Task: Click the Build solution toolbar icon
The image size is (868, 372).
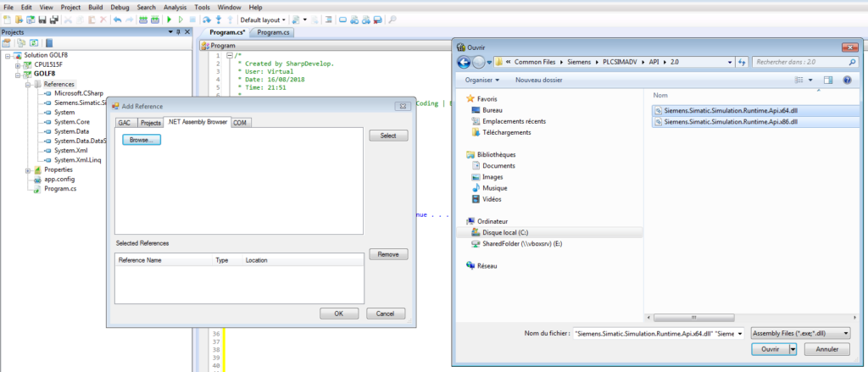Action: (x=143, y=20)
